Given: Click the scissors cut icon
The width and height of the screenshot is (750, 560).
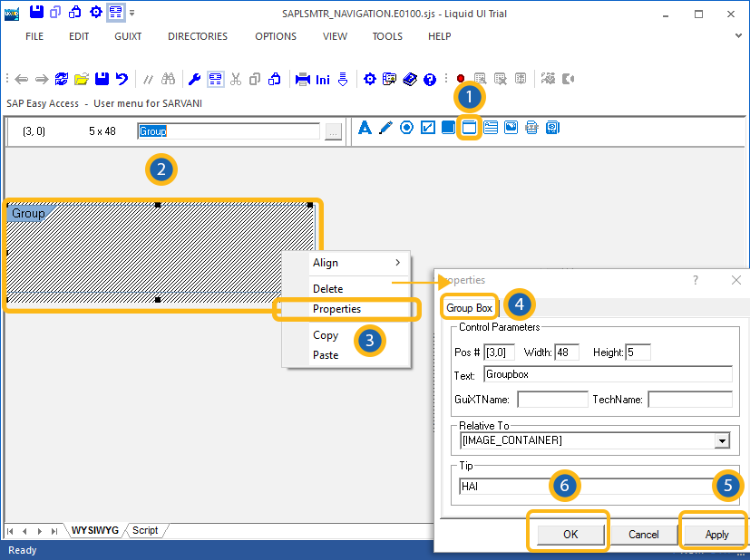Looking at the screenshot, I should [236, 80].
